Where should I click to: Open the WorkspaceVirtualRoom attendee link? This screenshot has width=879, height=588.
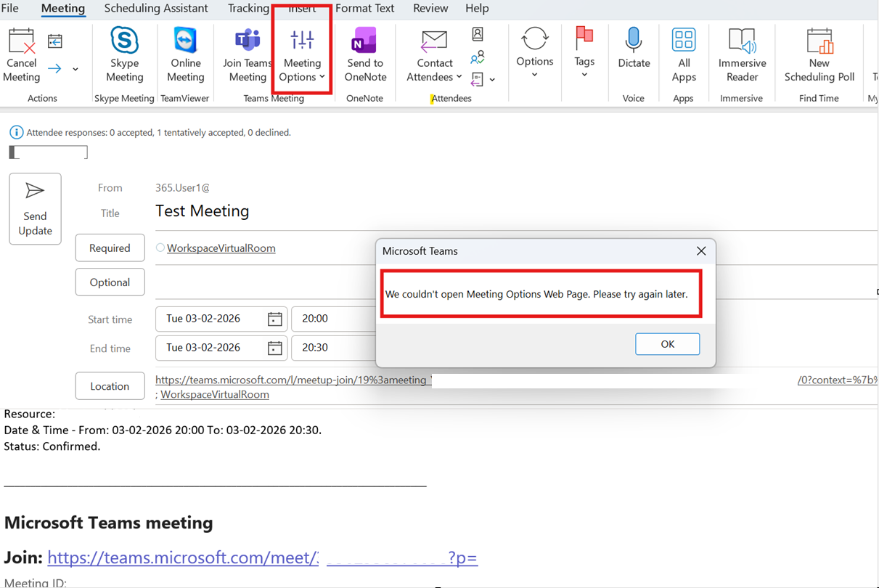tap(221, 248)
